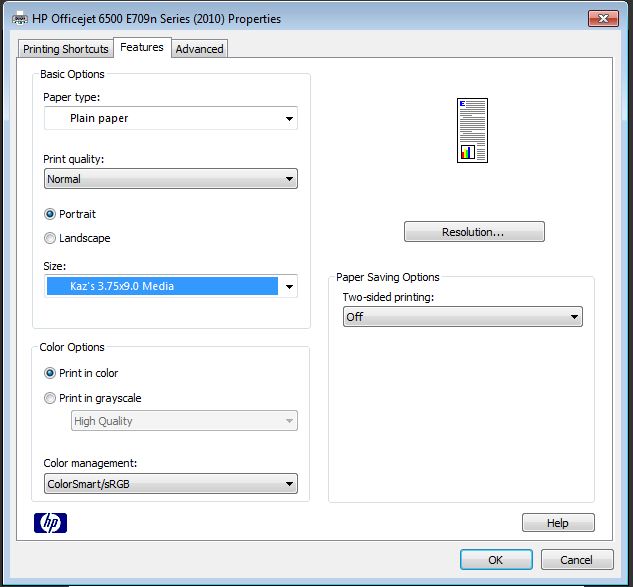Screen dimensions: 633x587
Task: Click the Paper Saving Options label
Action: [x=388, y=277]
